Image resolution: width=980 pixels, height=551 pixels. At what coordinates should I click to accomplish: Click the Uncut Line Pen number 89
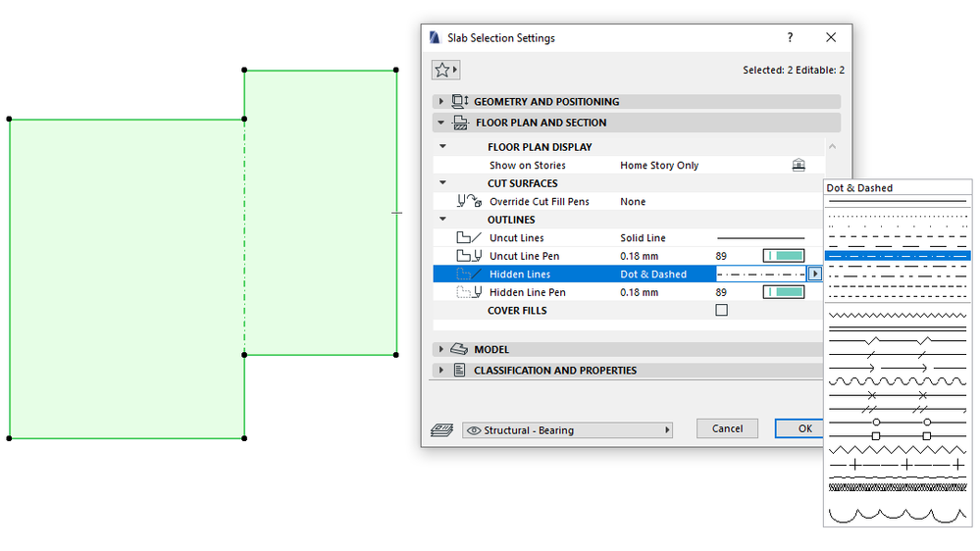pyautogui.click(x=721, y=256)
